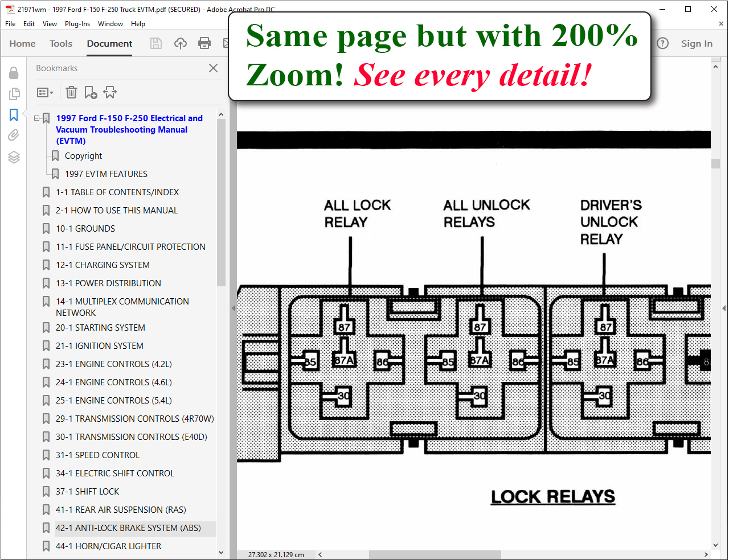The image size is (729, 560).
Task: Close the Bookmarks panel
Action: click(x=214, y=68)
